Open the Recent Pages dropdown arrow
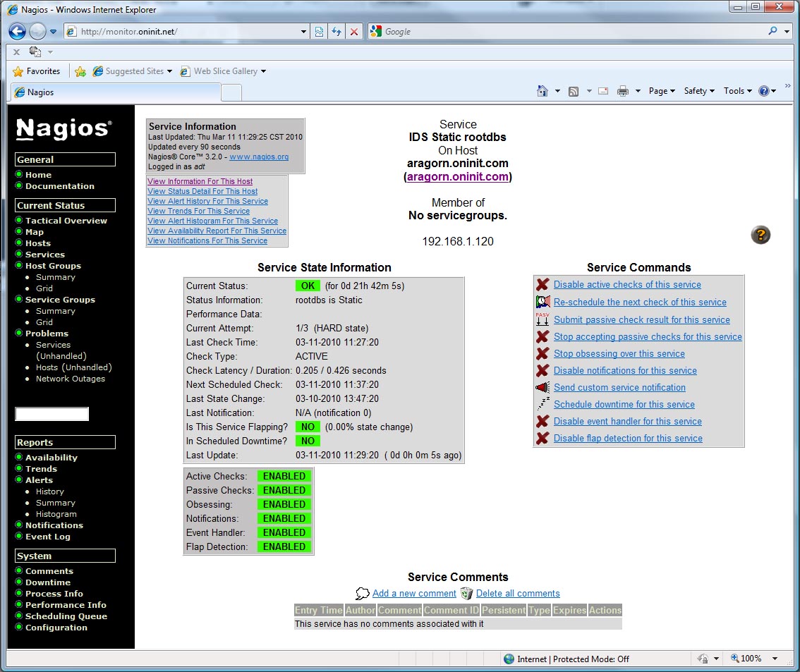The height and width of the screenshot is (672, 800). [53, 32]
